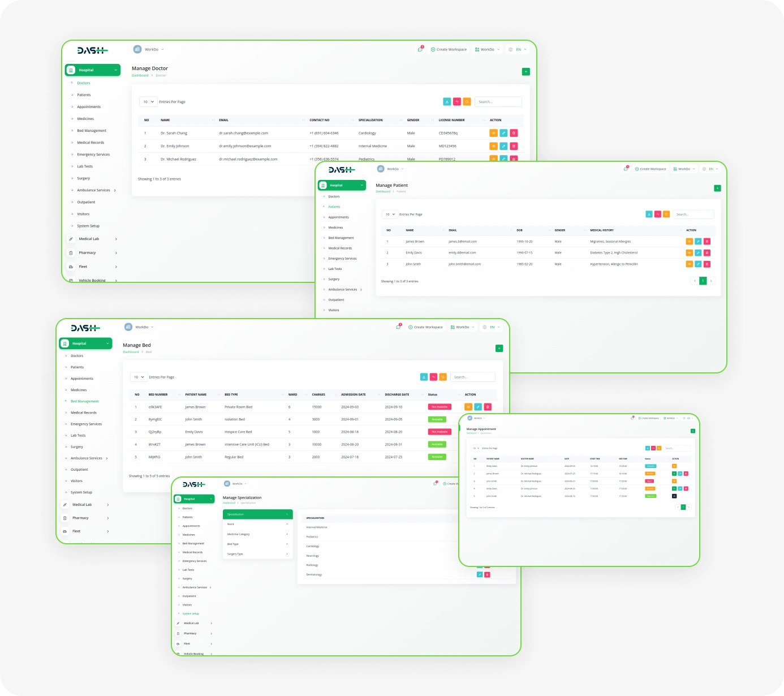Viewport: 784px width, 696px height.
Task: Click the view eye icon for bed o9k3AFE
Action: [468, 407]
